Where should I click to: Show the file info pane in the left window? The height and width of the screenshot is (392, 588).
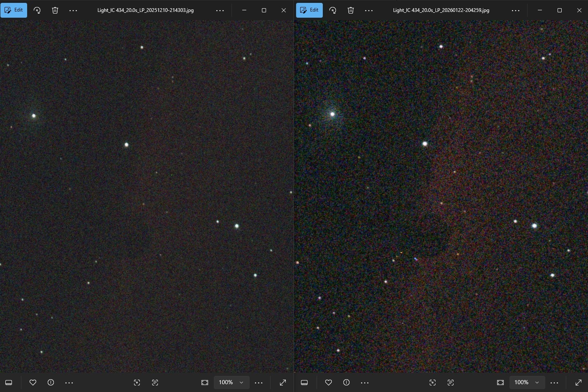51,383
